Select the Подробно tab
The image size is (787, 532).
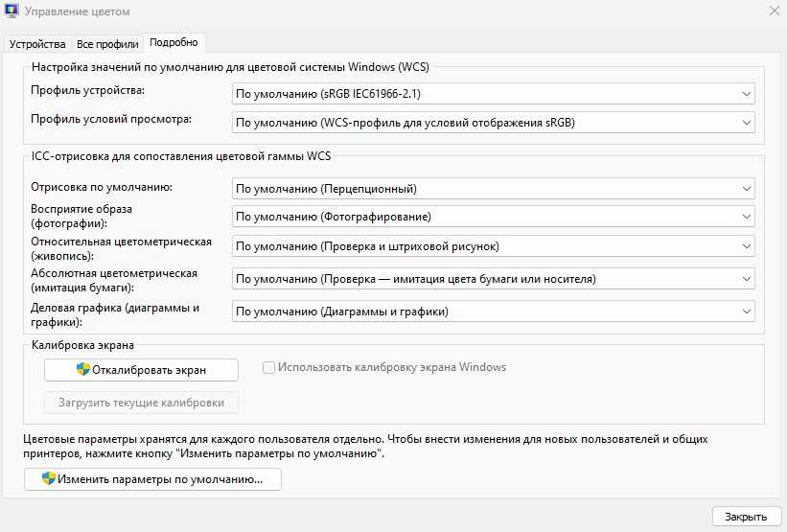tap(174, 43)
